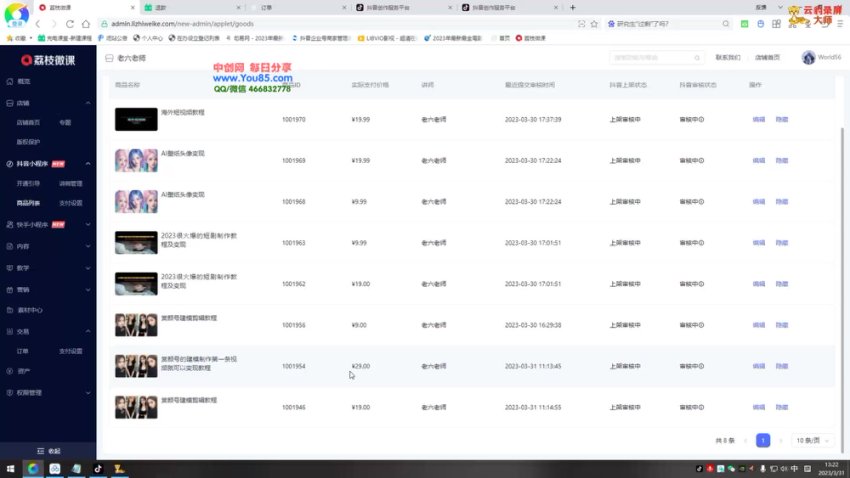Click the 资产 assets icon in sidebar
This screenshot has height=478, width=850.
(10, 371)
